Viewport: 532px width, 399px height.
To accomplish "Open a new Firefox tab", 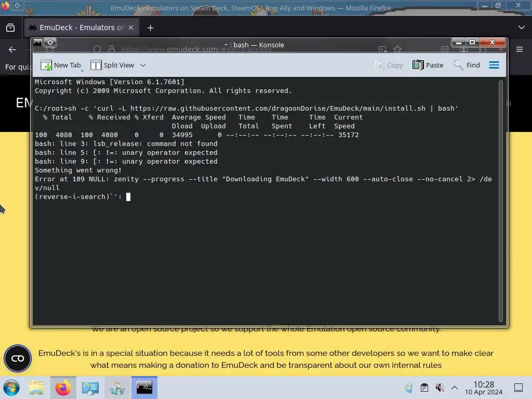I will (x=150, y=28).
